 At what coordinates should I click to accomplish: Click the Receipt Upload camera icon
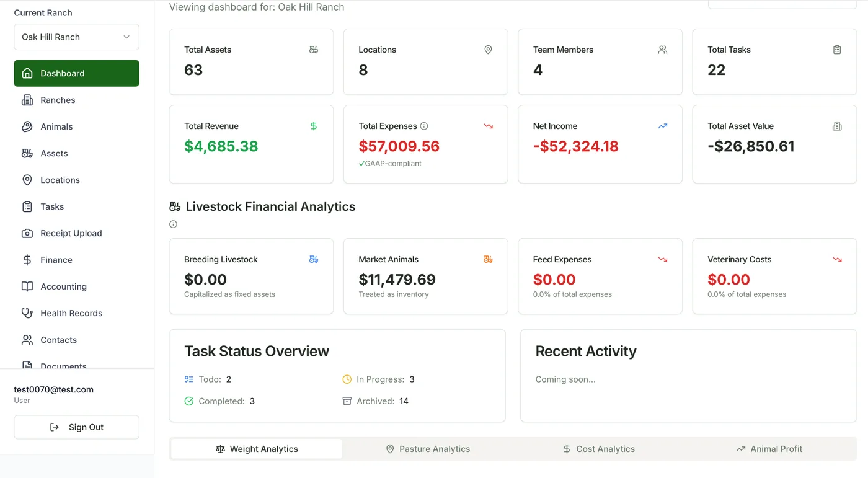click(x=27, y=233)
